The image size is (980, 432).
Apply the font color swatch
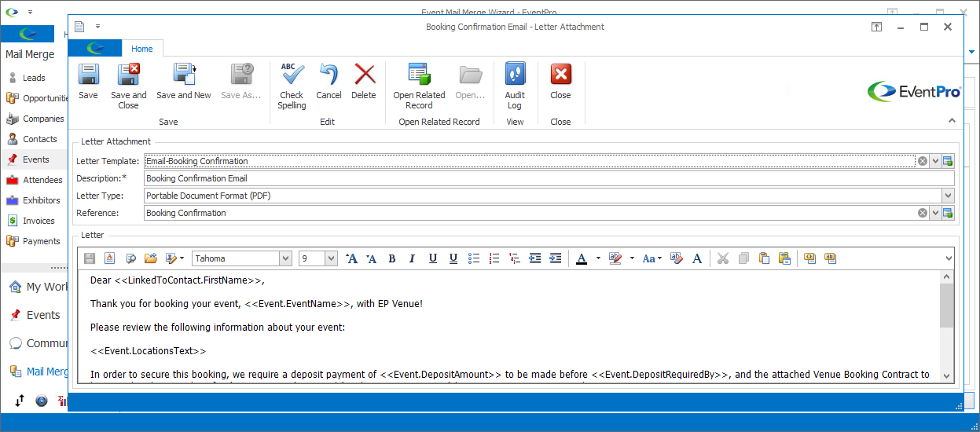pyautogui.click(x=582, y=258)
